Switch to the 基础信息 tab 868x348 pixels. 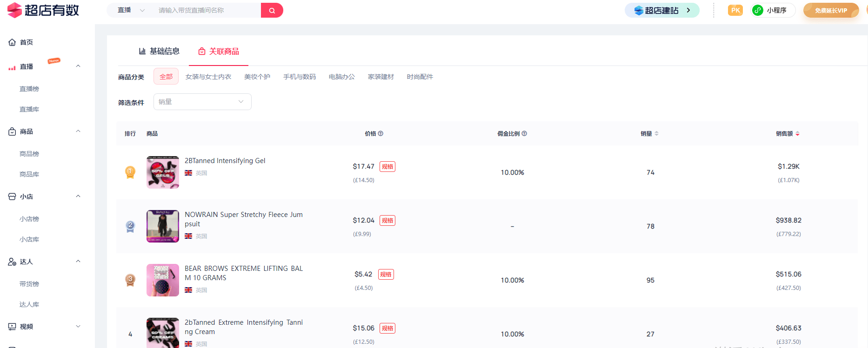[159, 51]
